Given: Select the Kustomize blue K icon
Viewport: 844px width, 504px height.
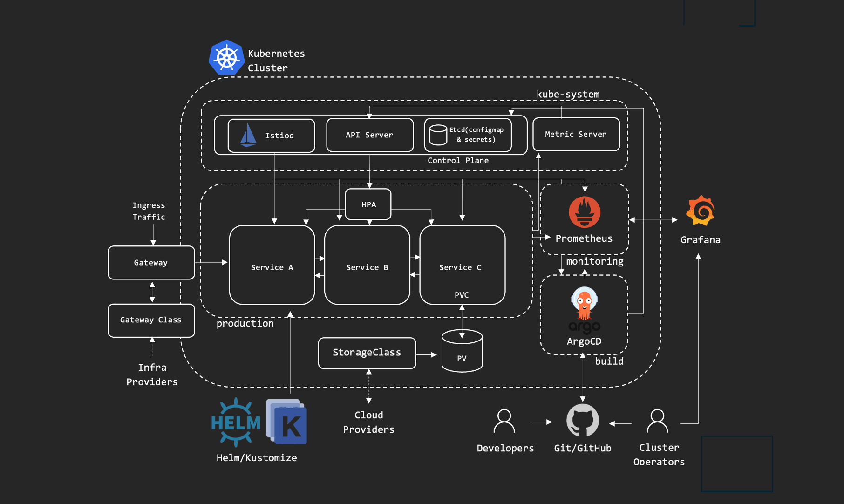Looking at the screenshot, I should (287, 422).
